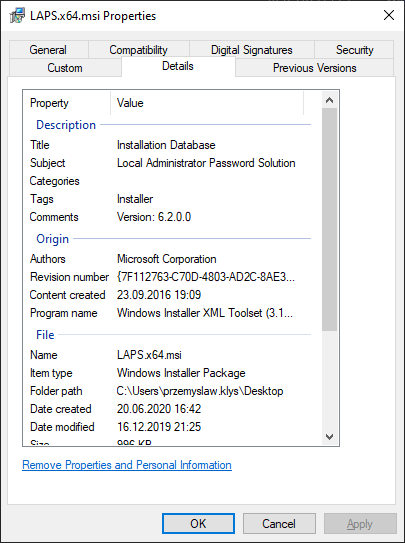
Task: Click the OK button
Action: click(x=198, y=524)
